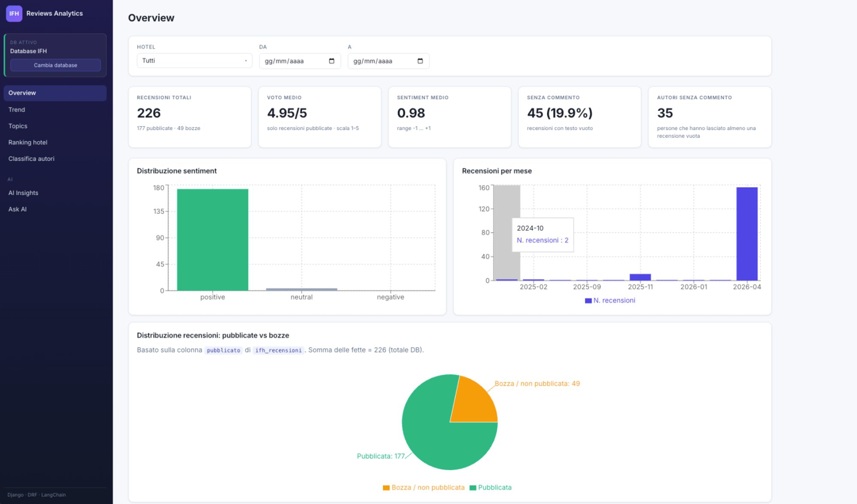Click green Pubblicata legend swatch
Image resolution: width=857 pixels, height=504 pixels.
tap(473, 488)
